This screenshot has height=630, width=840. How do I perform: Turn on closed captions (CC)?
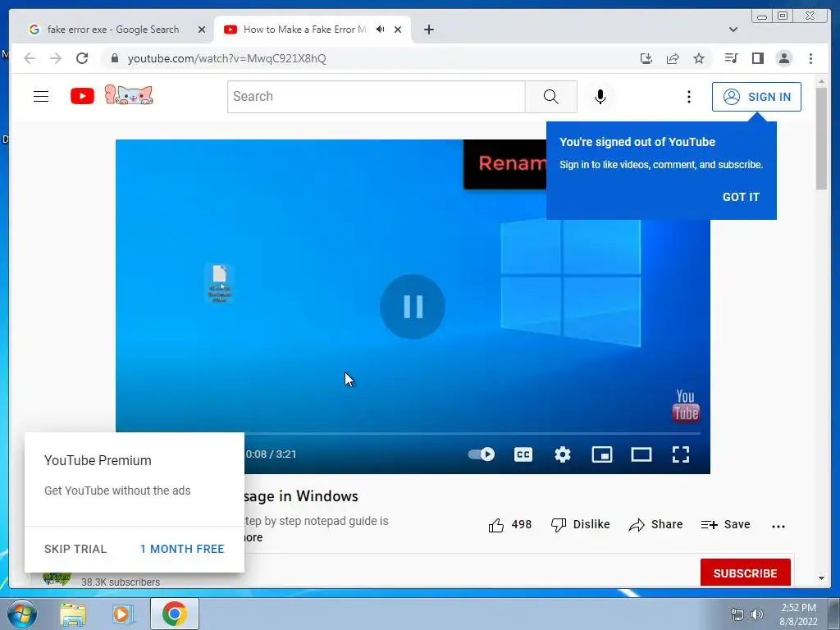(x=523, y=454)
